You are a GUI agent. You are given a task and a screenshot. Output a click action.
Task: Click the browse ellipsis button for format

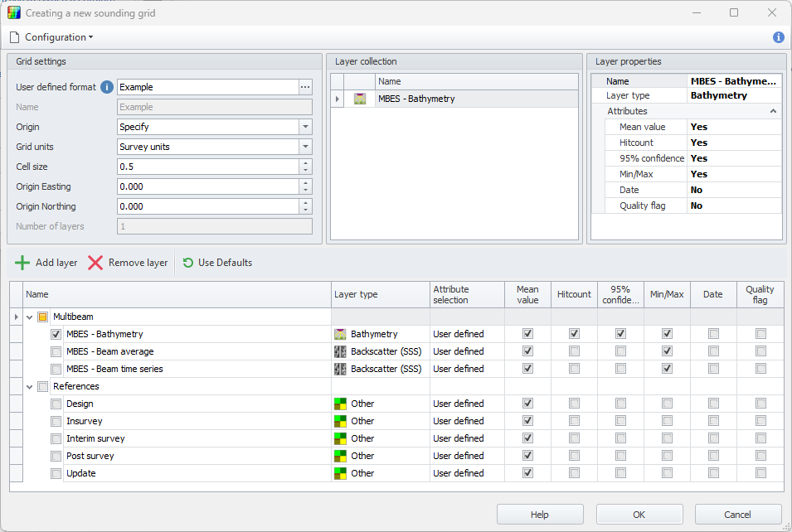point(305,87)
